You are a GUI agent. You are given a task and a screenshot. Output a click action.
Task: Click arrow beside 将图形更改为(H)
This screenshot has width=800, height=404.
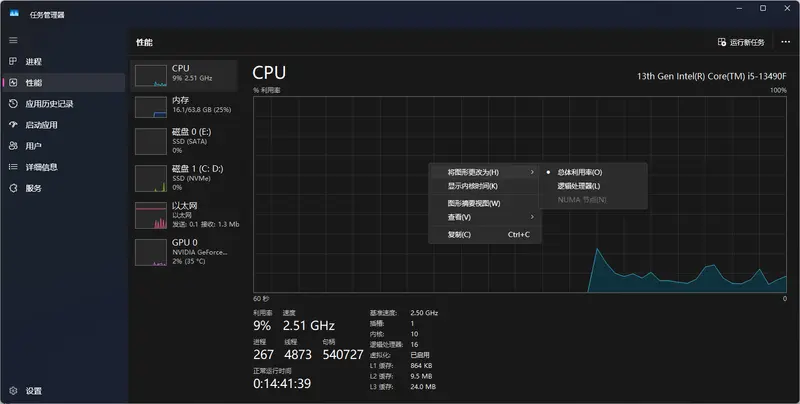[532, 172]
